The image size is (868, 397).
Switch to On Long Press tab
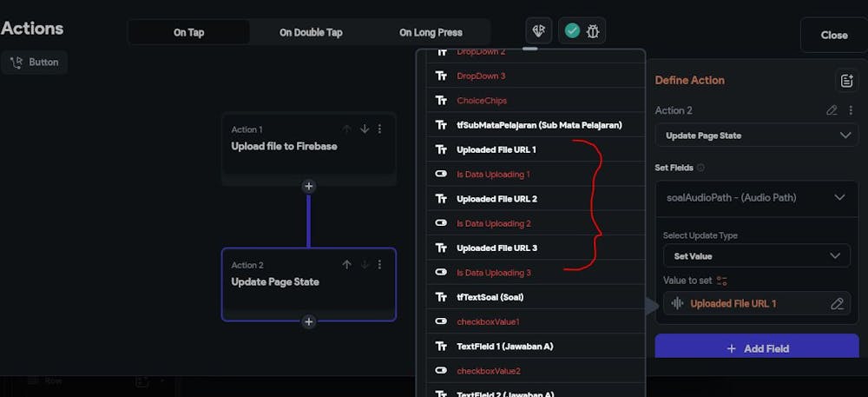tap(431, 32)
